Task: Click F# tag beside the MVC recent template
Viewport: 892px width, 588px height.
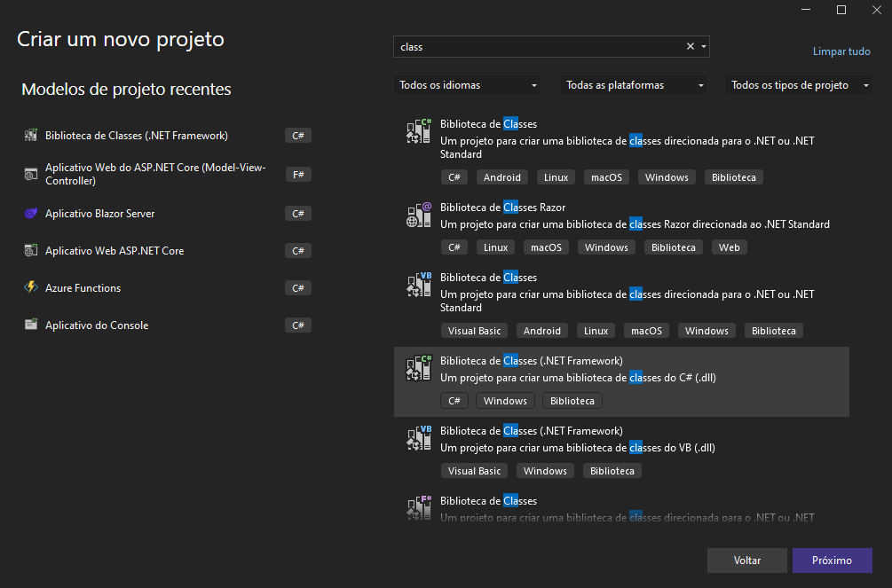Action: pos(298,175)
